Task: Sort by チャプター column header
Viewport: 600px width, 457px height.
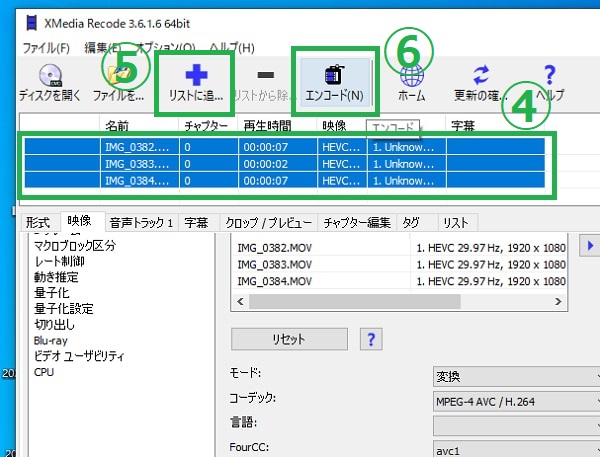Action: click(x=206, y=126)
